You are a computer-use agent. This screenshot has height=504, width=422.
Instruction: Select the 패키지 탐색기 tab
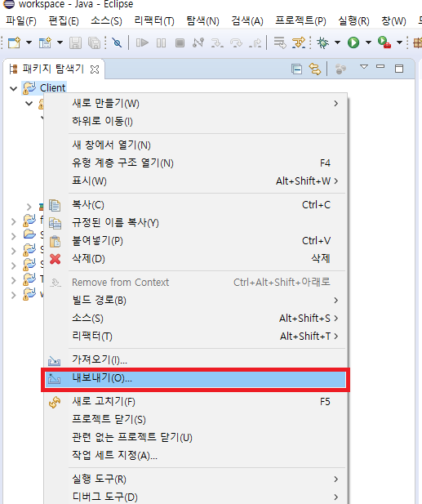point(53,69)
